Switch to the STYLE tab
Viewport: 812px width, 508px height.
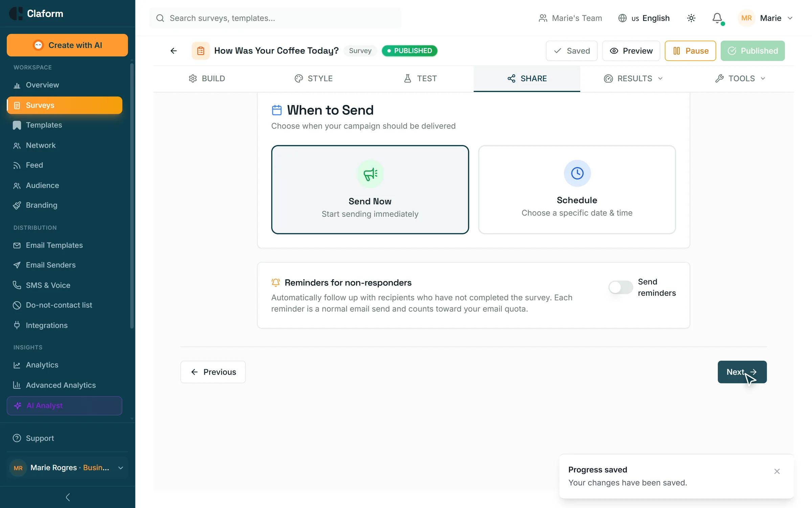pyautogui.click(x=313, y=79)
